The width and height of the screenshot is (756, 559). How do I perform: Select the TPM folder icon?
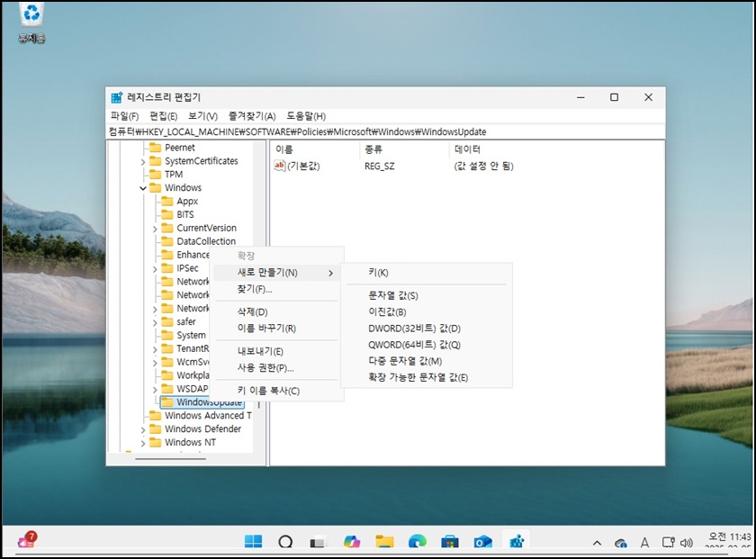pyautogui.click(x=155, y=174)
